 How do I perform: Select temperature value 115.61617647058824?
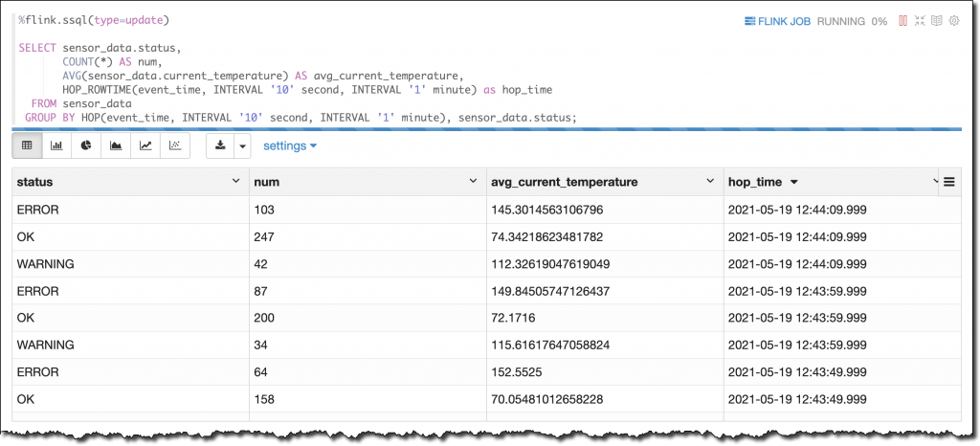550,345
